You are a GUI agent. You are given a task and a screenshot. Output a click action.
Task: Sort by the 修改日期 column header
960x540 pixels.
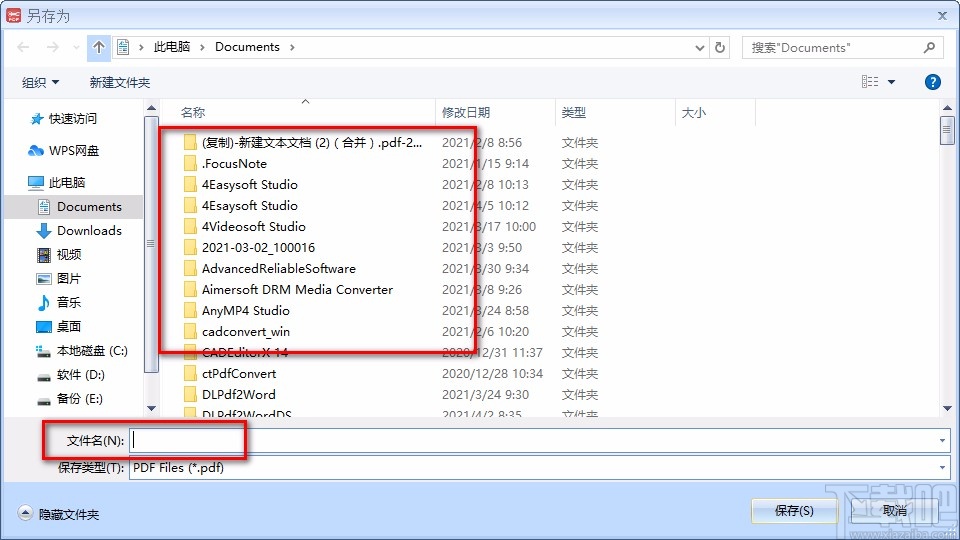click(x=466, y=113)
